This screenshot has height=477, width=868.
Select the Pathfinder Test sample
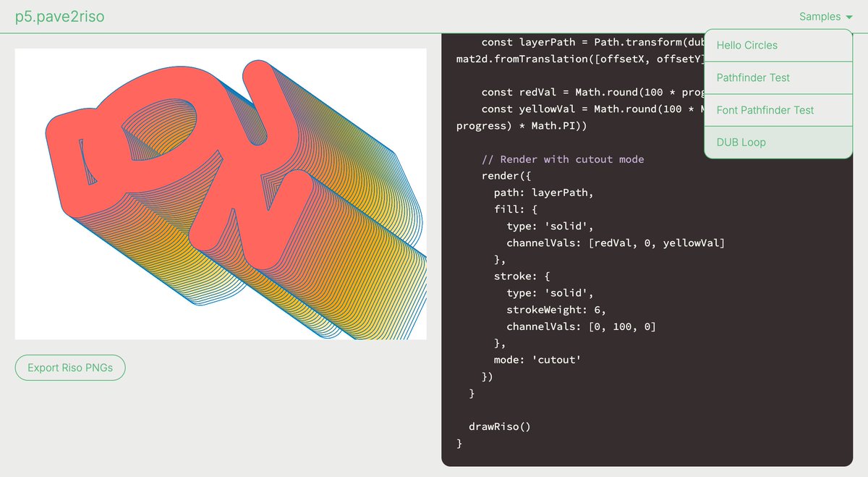(754, 77)
